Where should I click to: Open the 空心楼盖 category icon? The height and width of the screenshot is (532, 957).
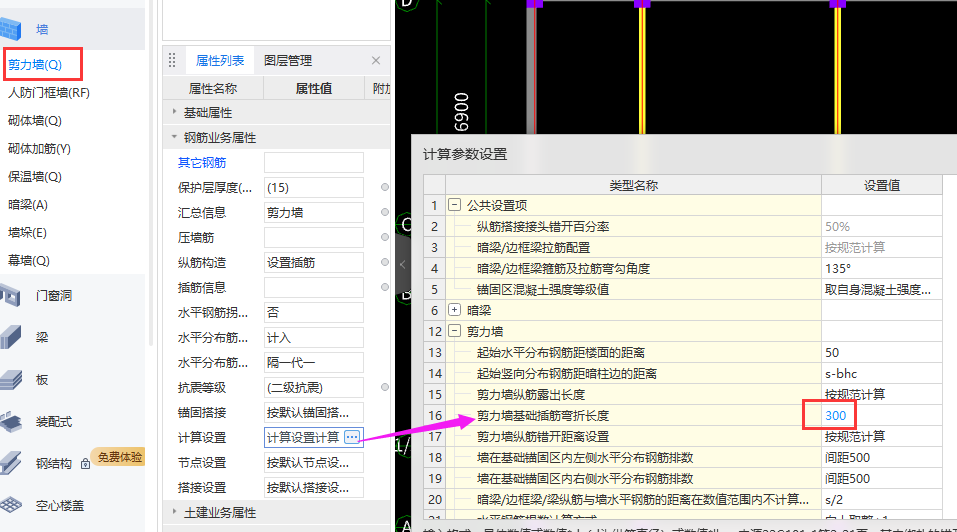pos(11,505)
